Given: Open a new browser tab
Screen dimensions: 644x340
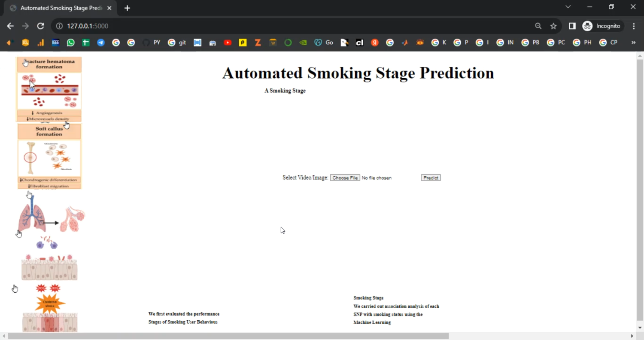Looking at the screenshot, I should pos(127,8).
